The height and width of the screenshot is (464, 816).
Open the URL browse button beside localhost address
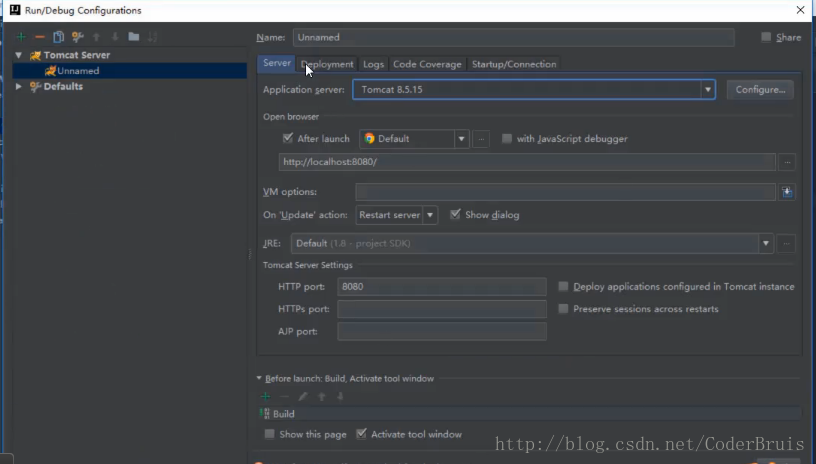click(787, 162)
